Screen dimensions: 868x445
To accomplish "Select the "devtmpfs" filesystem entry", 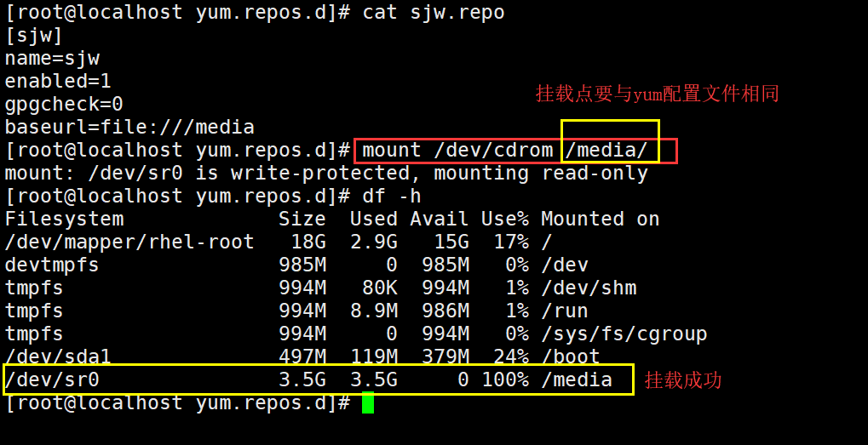I will 52,265.
